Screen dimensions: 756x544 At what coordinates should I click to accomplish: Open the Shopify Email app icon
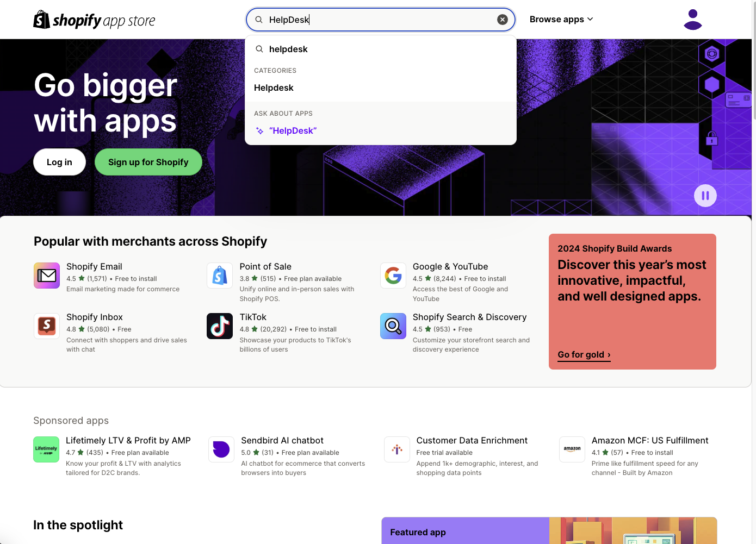tap(47, 276)
